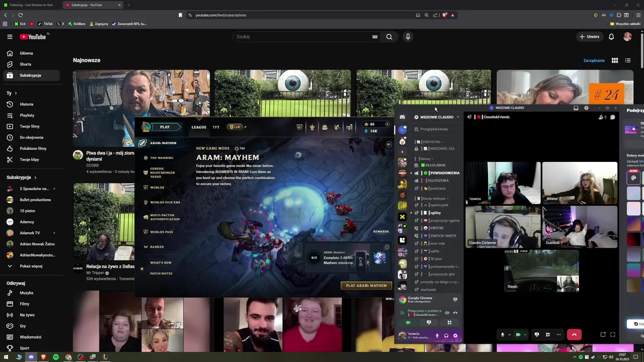Toggle Discord screen share in call bar
644x362 pixels.
537,334
